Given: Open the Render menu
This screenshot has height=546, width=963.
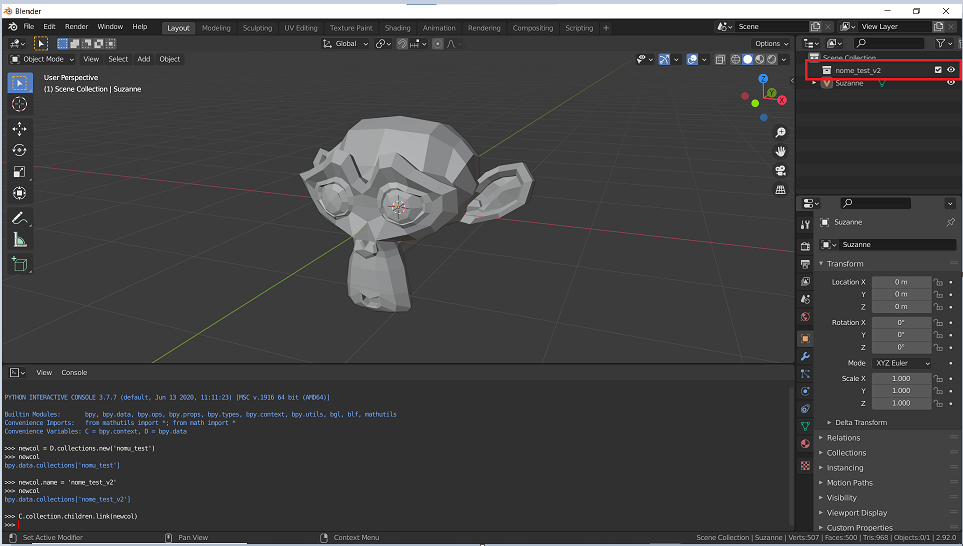Looking at the screenshot, I should point(77,27).
